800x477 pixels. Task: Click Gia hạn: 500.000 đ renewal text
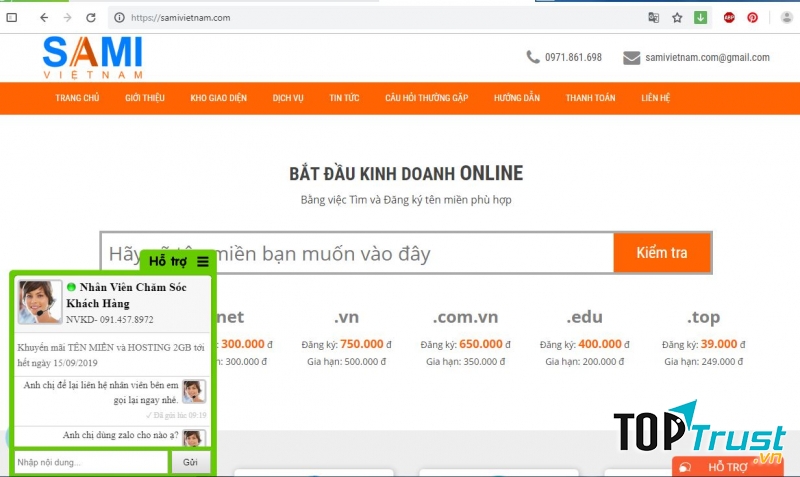tap(346, 362)
